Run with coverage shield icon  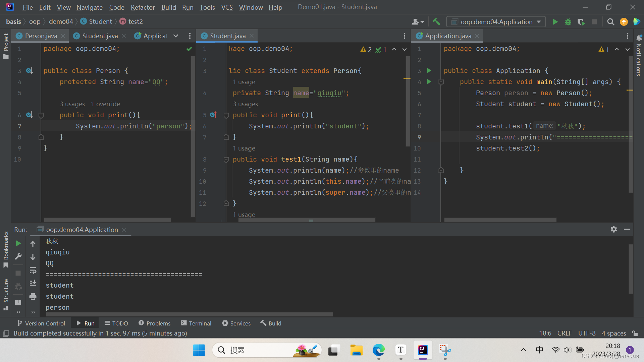pyautogui.click(x=581, y=22)
